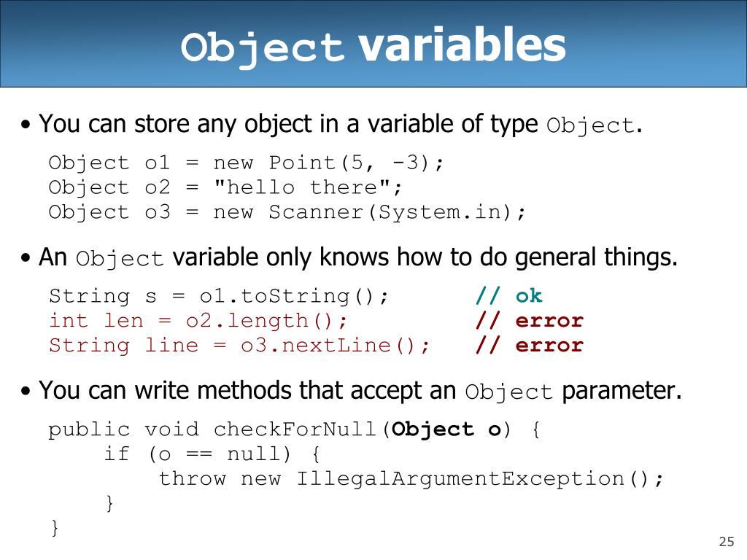Click the 'throw new IllegalArgumentException();' line
747x560 pixels.
point(411,478)
